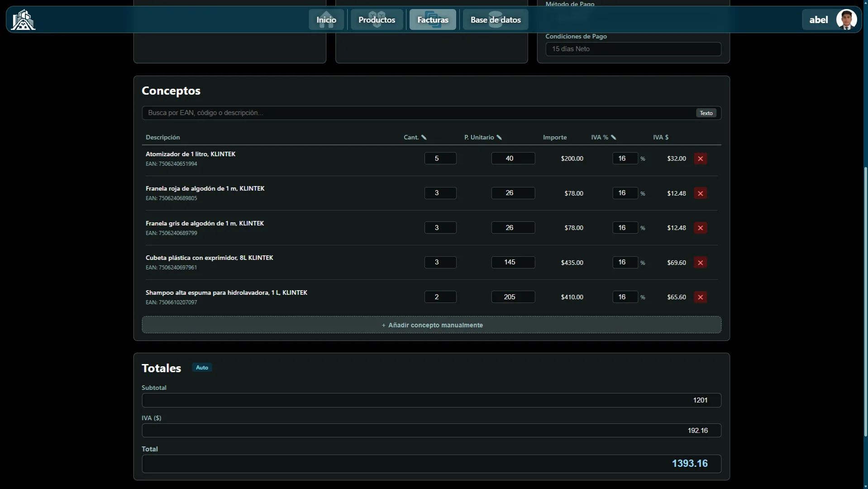Remove the Shampoo alta espuma item
The image size is (868, 489).
click(700, 297)
